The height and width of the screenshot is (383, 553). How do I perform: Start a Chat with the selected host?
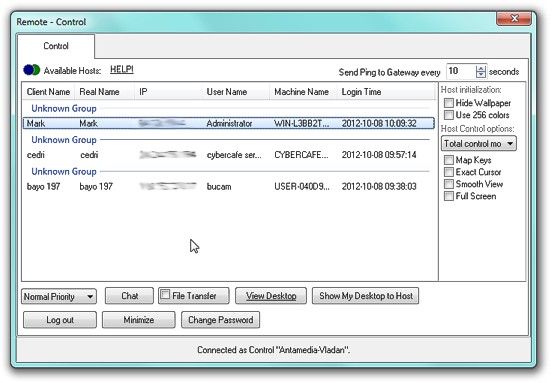(x=129, y=296)
